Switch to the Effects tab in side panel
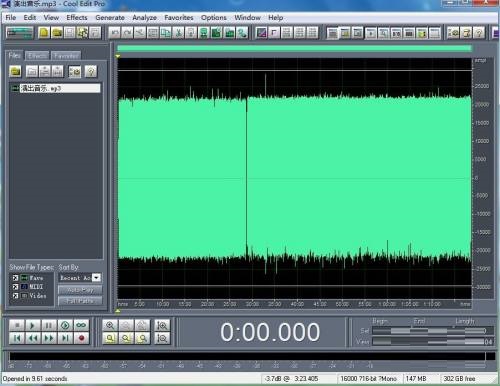 click(37, 56)
